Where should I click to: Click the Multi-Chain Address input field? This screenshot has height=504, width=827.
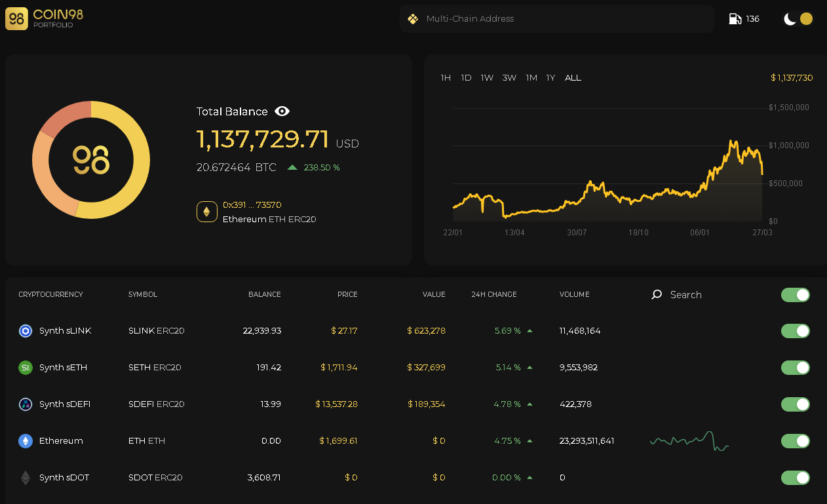[557, 19]
